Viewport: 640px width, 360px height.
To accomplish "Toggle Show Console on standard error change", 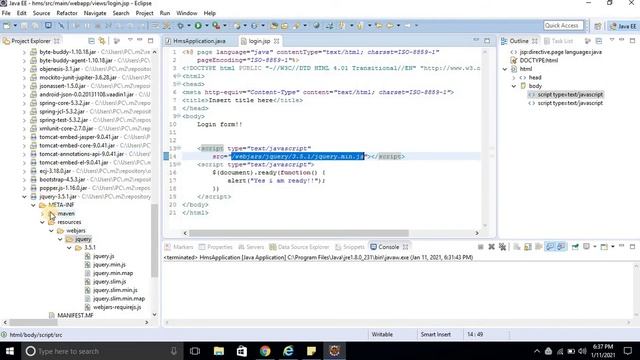I will [x=562, y=247].
